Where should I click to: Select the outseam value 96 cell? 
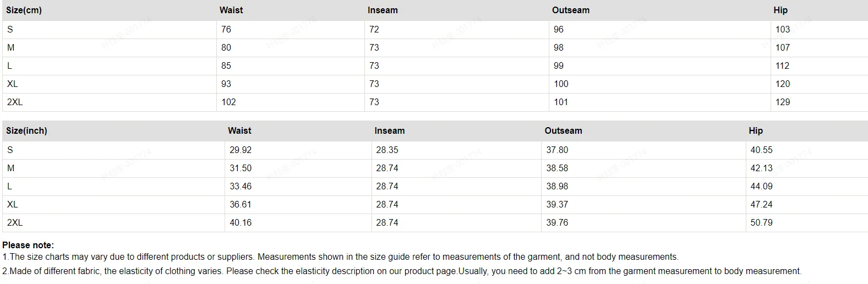(x=559, y=30)
